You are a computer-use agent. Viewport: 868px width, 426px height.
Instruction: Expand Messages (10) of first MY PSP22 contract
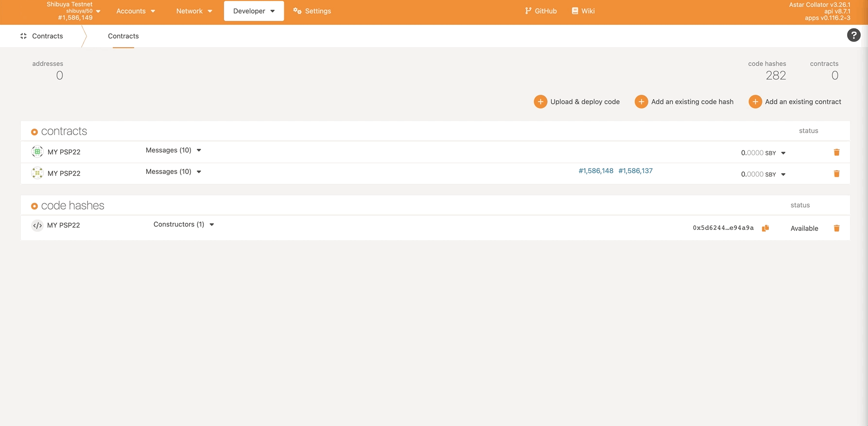coord(174,150)
